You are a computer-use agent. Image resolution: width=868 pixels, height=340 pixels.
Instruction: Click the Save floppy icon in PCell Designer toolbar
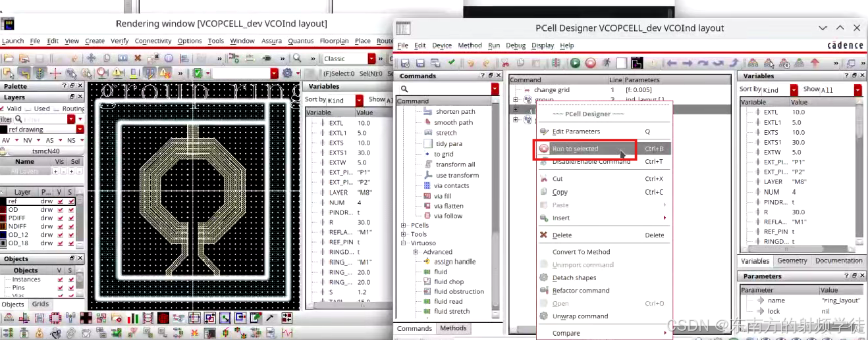[420, 63]
